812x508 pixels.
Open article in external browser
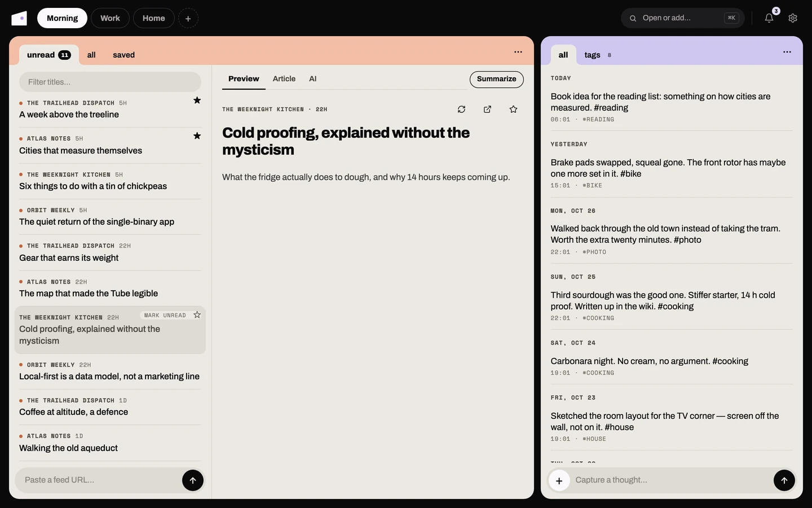(x=488, y=110)
